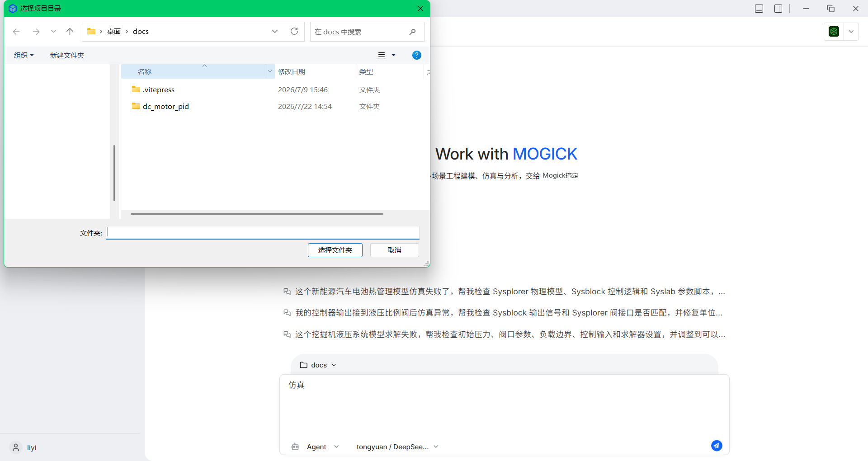Screen dimensions: 868x461
Task: Click the navigation pane vertical scrollbar
Action: pos(114,173)
